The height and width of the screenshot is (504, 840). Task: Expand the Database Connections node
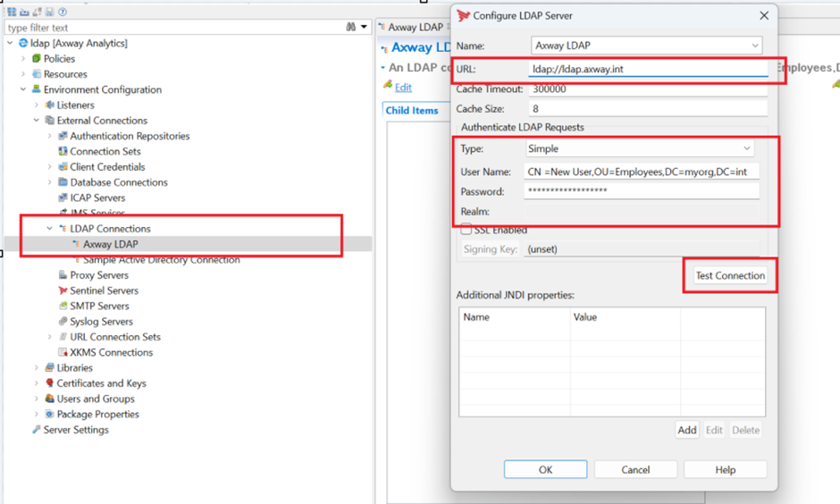pos(50,182)
